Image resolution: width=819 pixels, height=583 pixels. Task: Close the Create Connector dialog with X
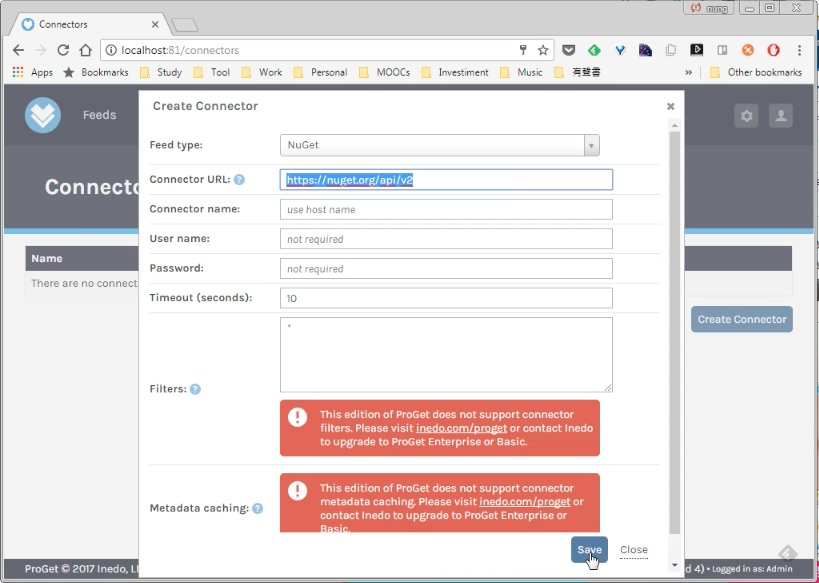tap(671, 107)
